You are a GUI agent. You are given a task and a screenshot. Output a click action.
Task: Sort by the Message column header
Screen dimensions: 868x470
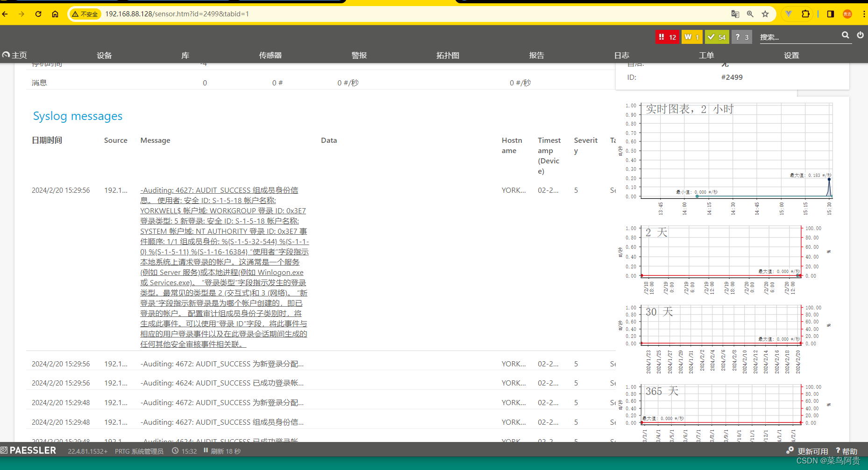[x=155, y=140]
